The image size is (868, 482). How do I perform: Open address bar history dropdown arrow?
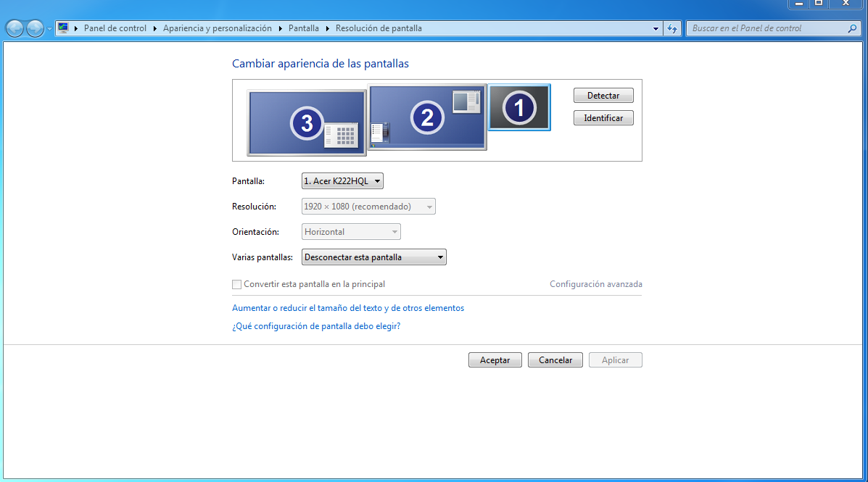click(x=656, y=28)
